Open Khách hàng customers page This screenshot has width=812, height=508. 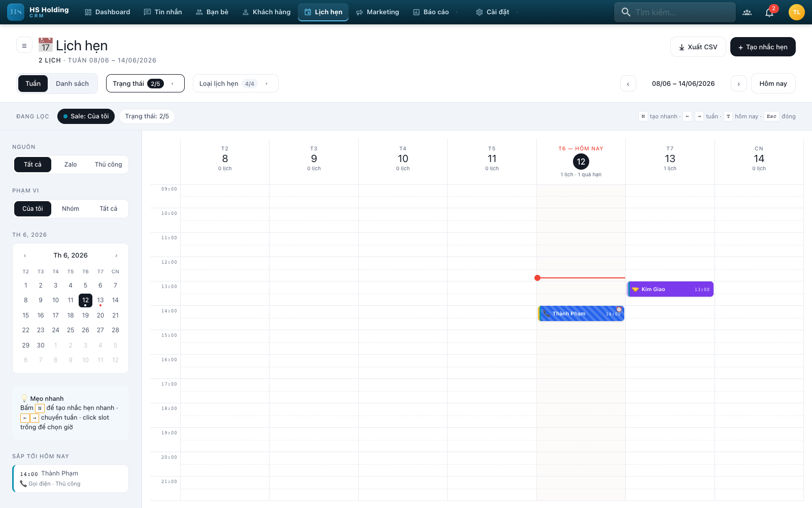click(x=266, y=12)
